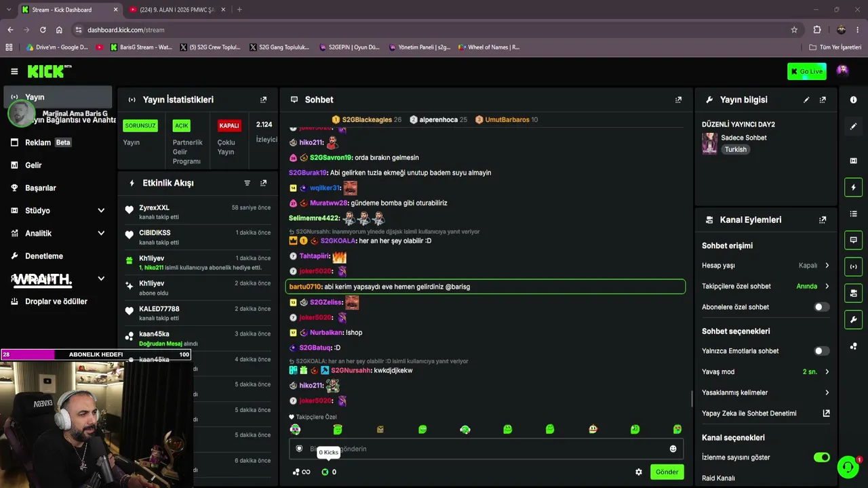This screenshot has width=868, height=488.
Task: Toggle the wrench stream info rail icon
Action: click(853, 319)
